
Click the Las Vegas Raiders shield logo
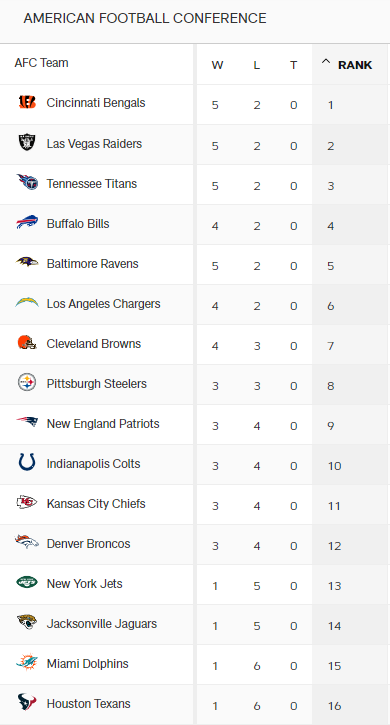tap(27, 142)
